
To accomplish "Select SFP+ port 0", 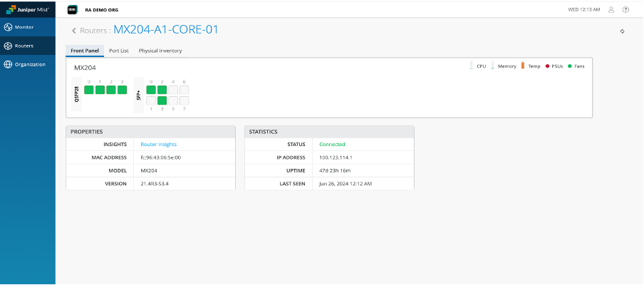I will pos(151,90).
